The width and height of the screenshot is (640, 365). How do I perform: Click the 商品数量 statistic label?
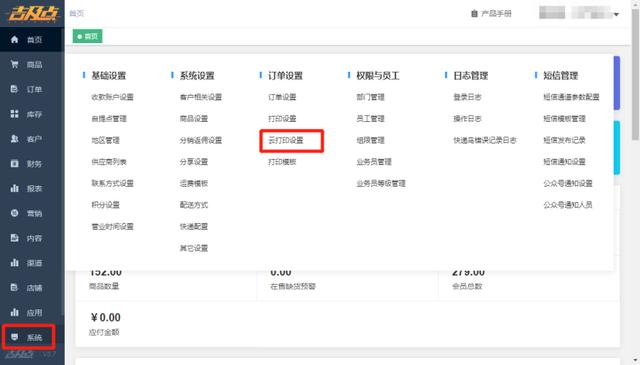[x=104, y=286]
